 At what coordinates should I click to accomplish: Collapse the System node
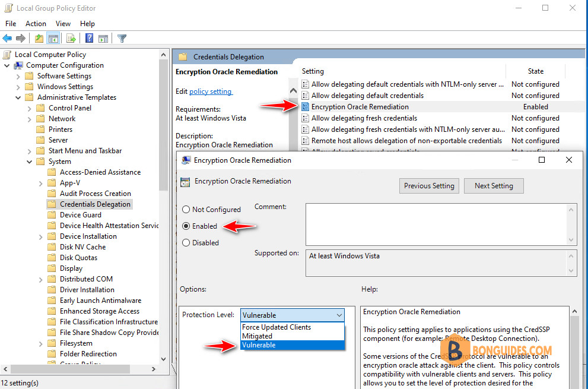coord(29,162)
